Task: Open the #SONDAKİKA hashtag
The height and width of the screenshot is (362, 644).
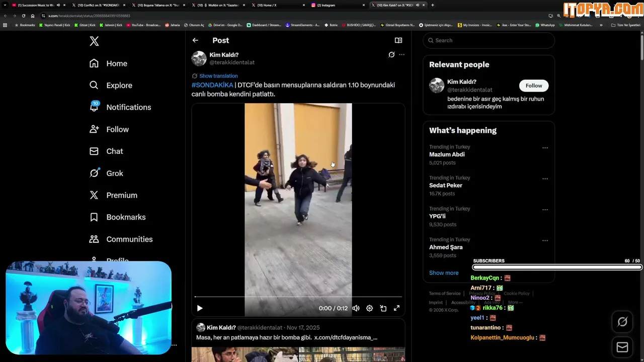Action: [x=212, y=85]
